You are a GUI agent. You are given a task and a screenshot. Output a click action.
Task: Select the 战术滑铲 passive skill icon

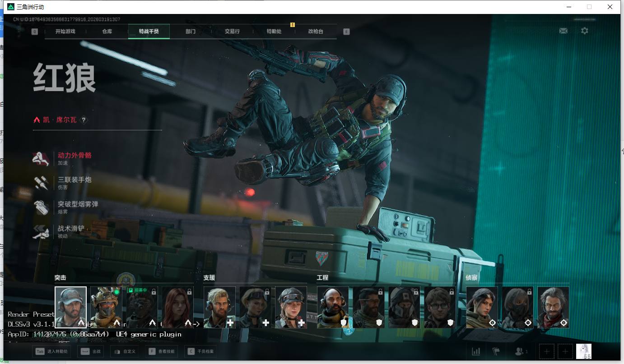41,232
